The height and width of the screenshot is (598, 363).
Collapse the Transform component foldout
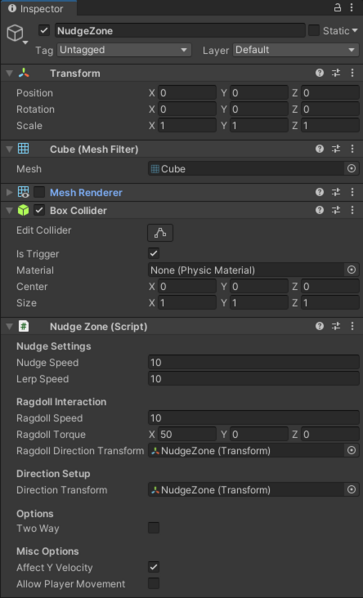click(x=9, y=73)
